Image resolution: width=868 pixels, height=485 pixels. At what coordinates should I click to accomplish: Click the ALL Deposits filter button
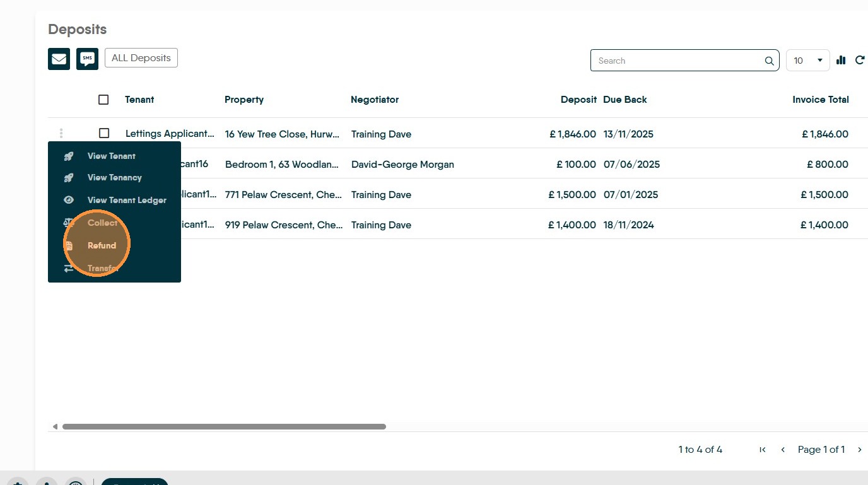coord(141,58)
